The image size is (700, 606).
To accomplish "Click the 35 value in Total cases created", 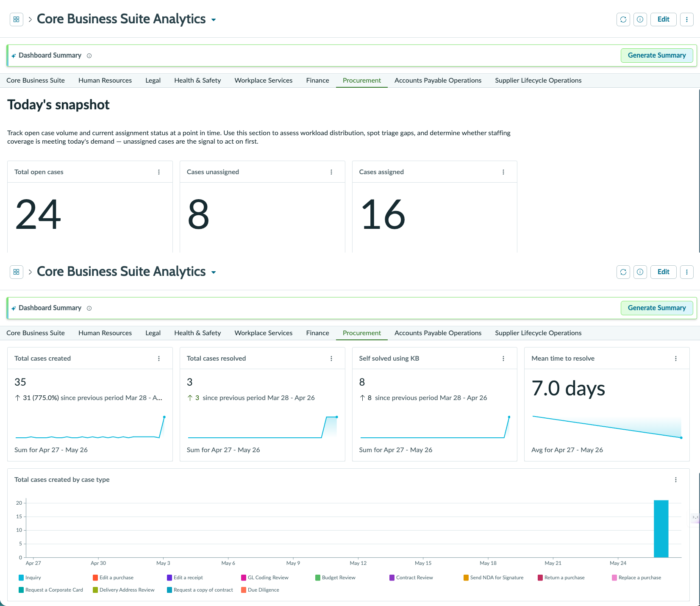I will [x=20, y=382].
